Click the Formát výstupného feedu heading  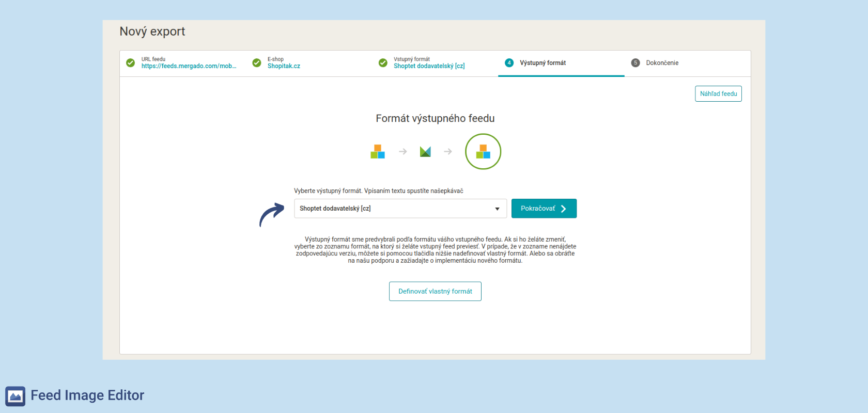point(435,119)
